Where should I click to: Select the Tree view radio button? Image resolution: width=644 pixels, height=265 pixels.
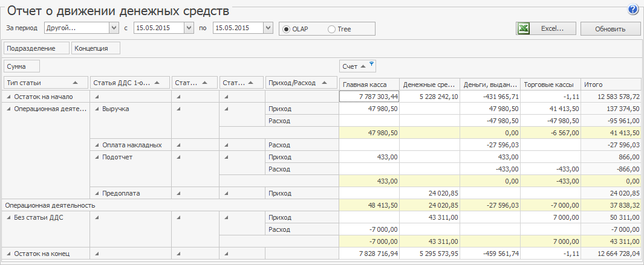click(331, 29)
